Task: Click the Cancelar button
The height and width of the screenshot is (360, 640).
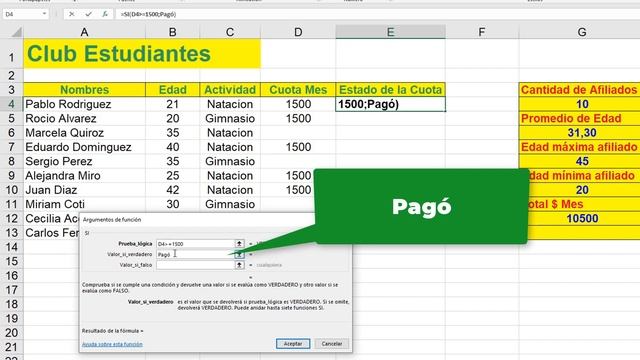Action: pyautogui.click(x=332, y=344)
